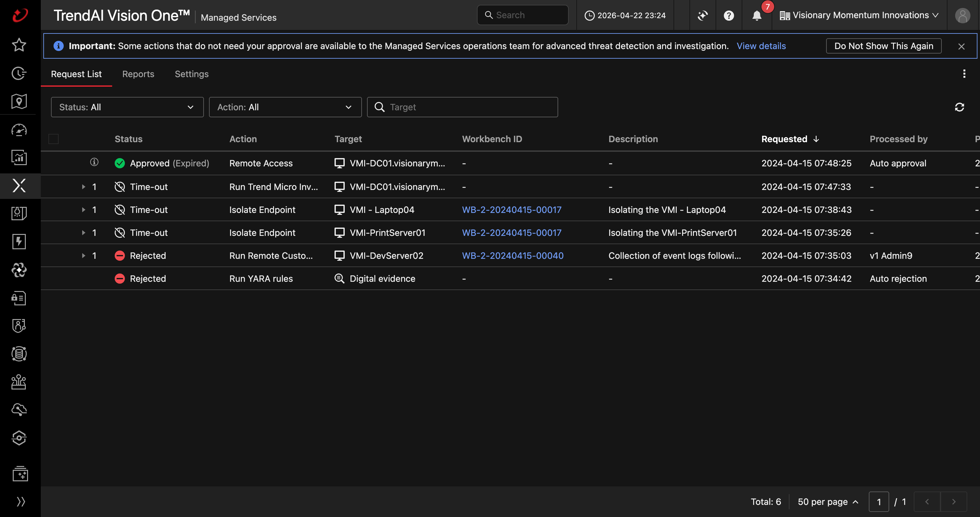Click the Trend Micro logo icon
The width and height of the screenshot is (980, 517).
click(20, 15)
